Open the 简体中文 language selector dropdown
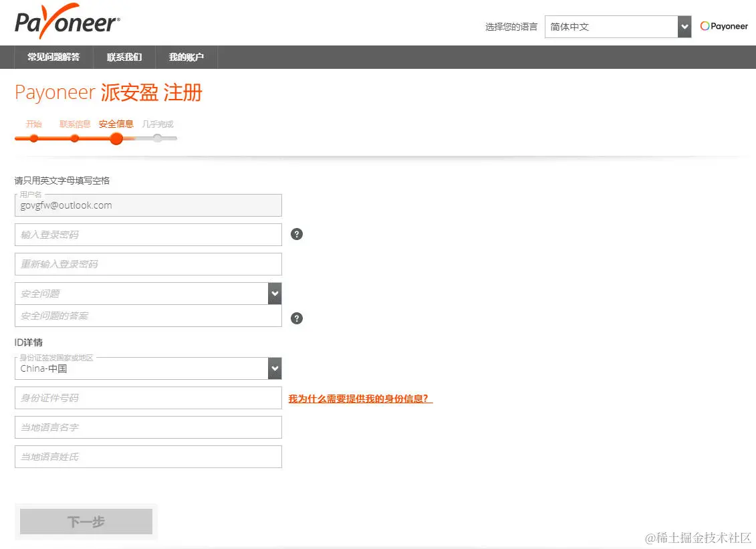The image size is (756, 549). click(682, 26)
